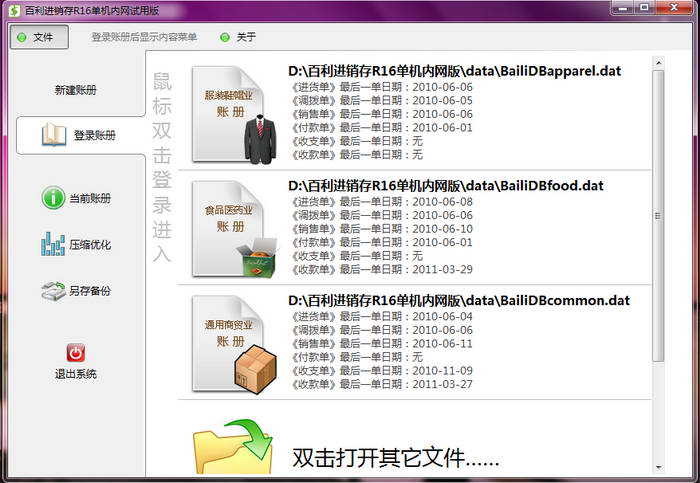Click the folder with green arrow icon

(233, 446)
